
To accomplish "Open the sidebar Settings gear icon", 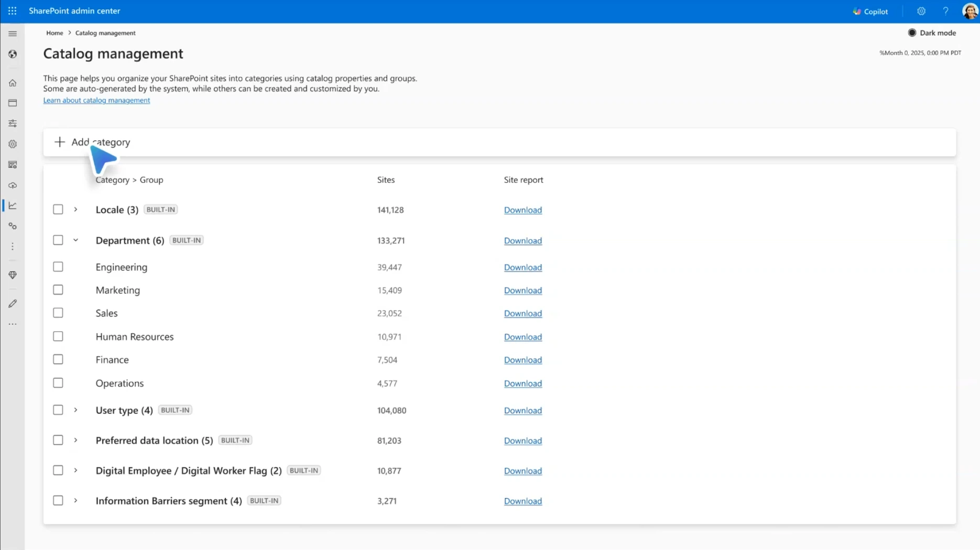I will tap(13, 144).
